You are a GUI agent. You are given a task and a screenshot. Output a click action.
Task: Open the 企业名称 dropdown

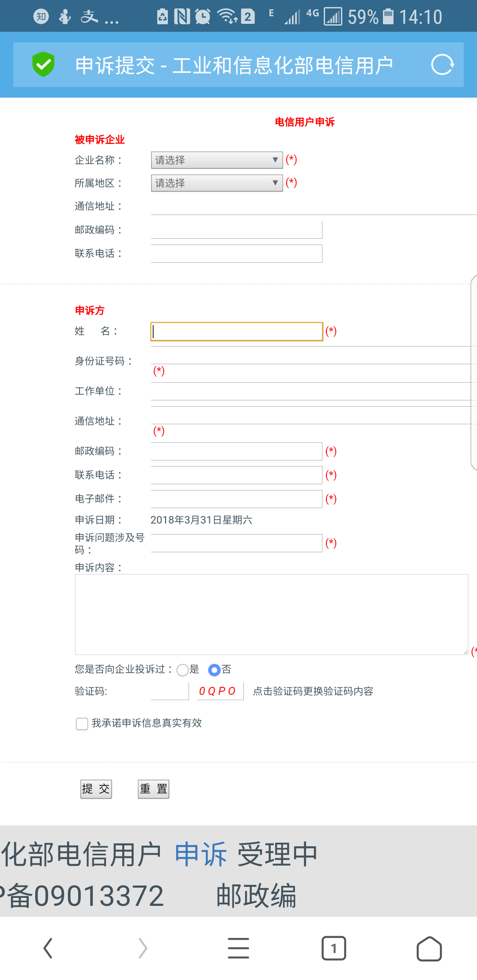(216, 160)
